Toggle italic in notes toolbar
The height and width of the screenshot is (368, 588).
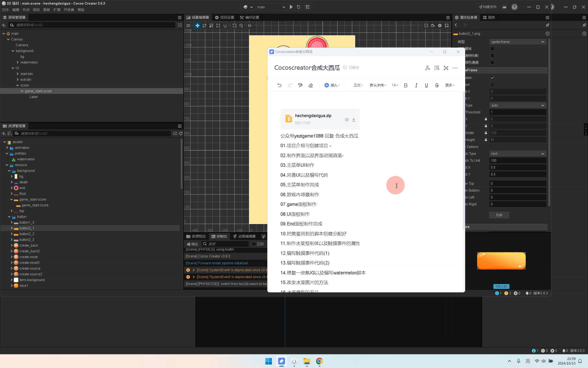(x=416, y=85)
